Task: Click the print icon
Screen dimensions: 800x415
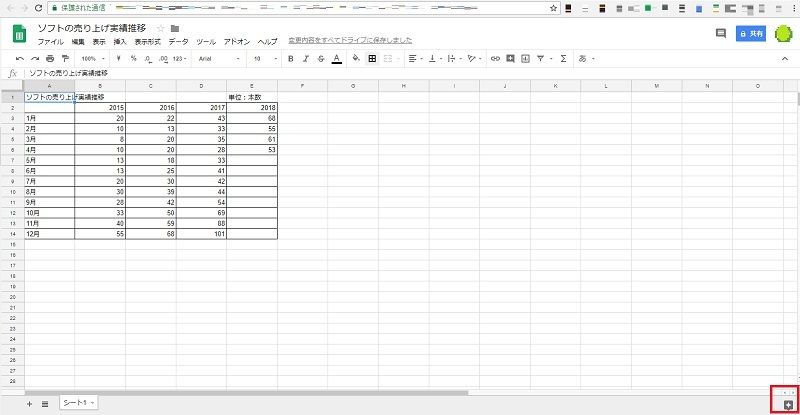Action: [50, 59]
